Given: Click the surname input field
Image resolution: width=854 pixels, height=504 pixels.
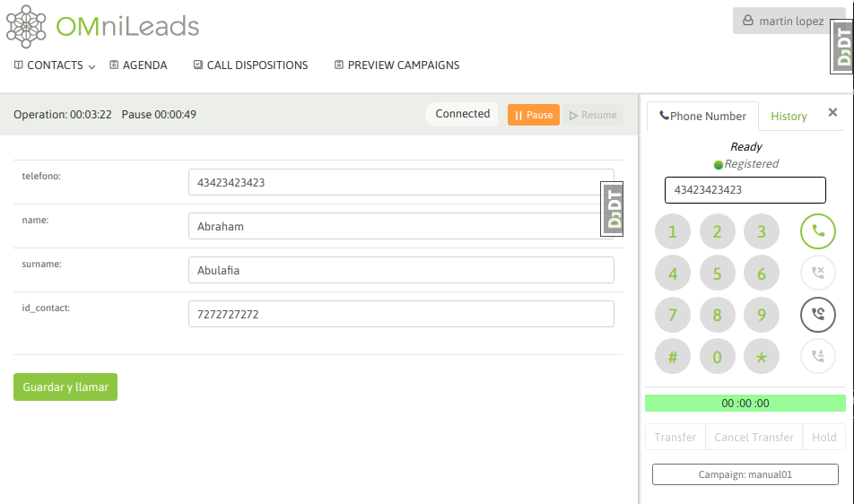Looking at the screenshot, I should coord(401,270).
